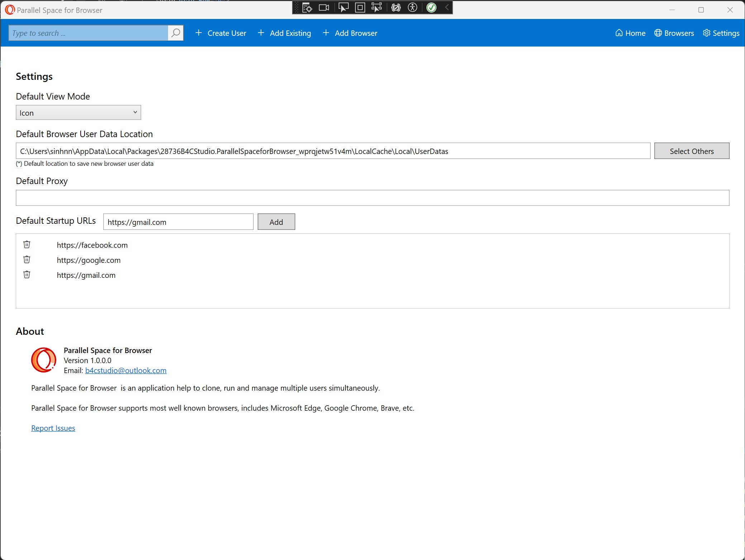Viewport: 745px width, 560px height.
Task: Click the green checkmark Hot Reload icon
Action: pos(431,8)
